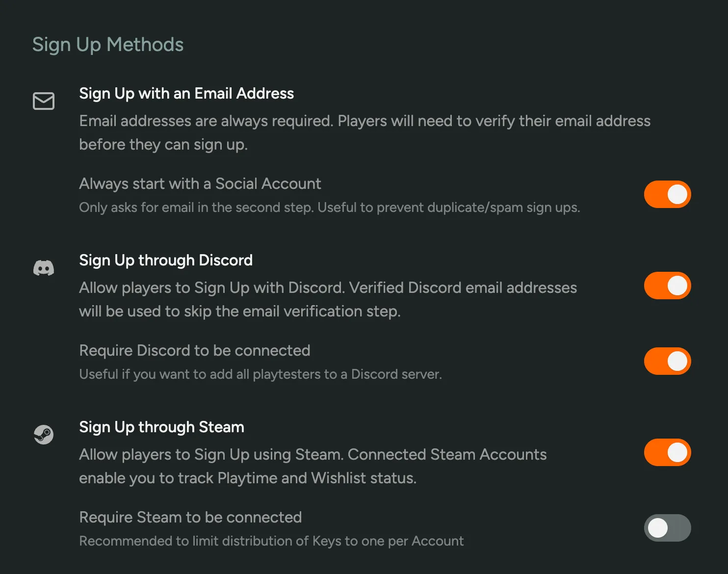Screen dimensions: 728x574
Task: Click the Sign Up through Steam title
Action: (161, 427)
